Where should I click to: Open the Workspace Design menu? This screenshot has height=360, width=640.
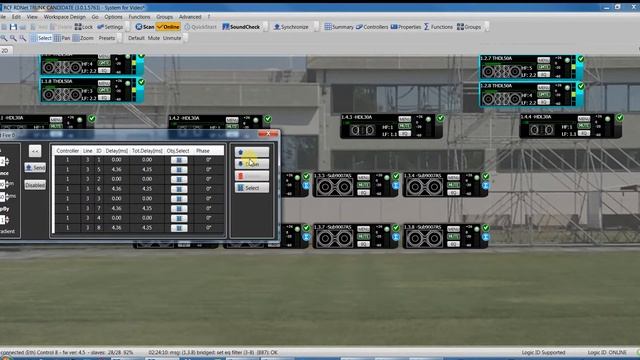coord(64,17)
